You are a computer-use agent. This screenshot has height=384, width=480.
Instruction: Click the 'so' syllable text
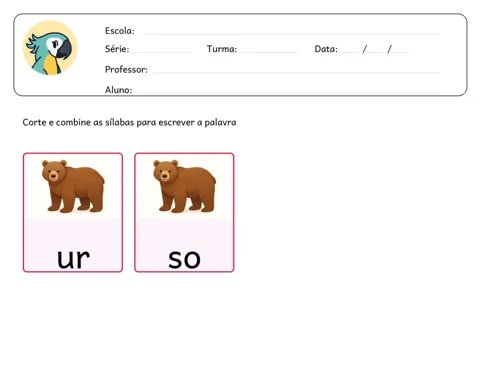click(184, 259)
